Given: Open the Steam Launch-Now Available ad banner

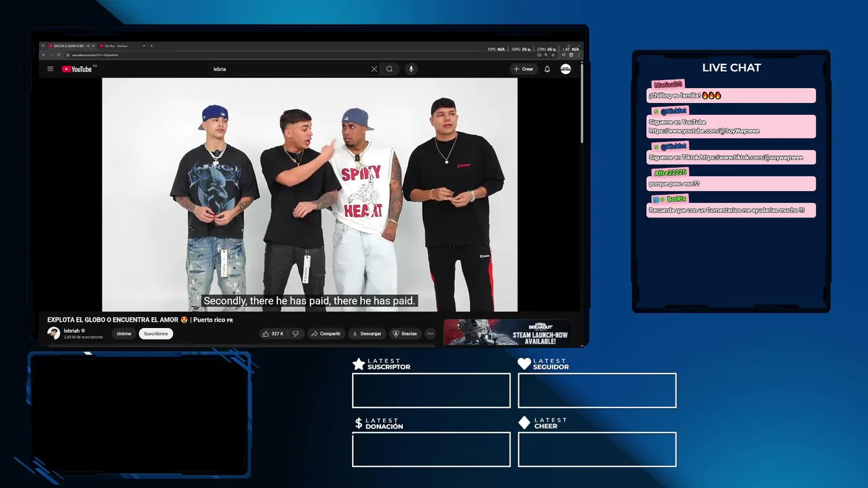Looking at the screenshot, I should coord(507,333).
